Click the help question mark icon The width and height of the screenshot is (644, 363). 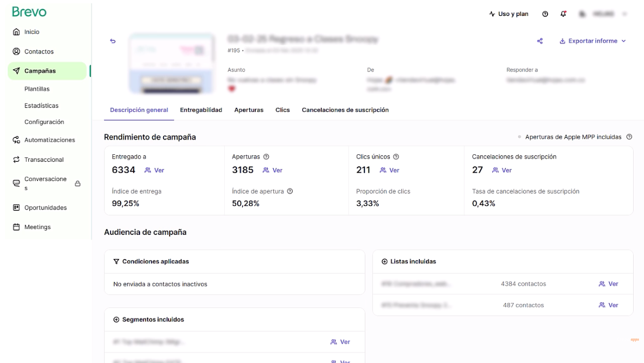point(545,14)
